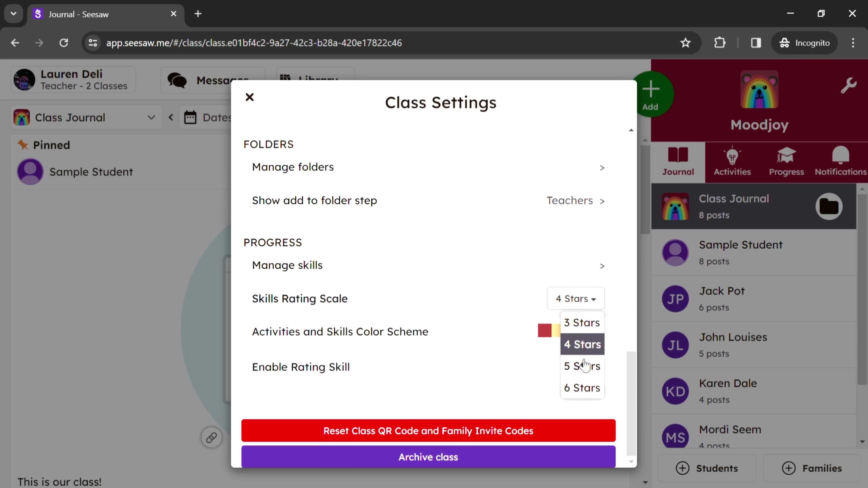Click the Class Journal folder icon
The height and width of the screenshot is (488, 868).
point(829,206)
